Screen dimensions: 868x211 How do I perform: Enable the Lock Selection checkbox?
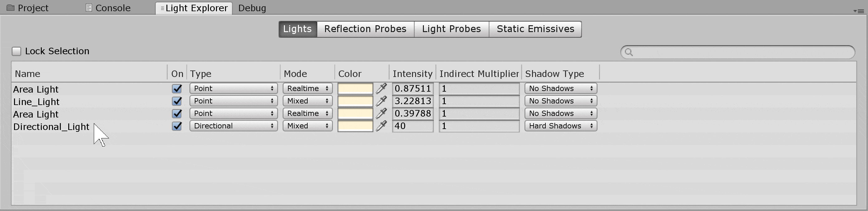point(17,51)
